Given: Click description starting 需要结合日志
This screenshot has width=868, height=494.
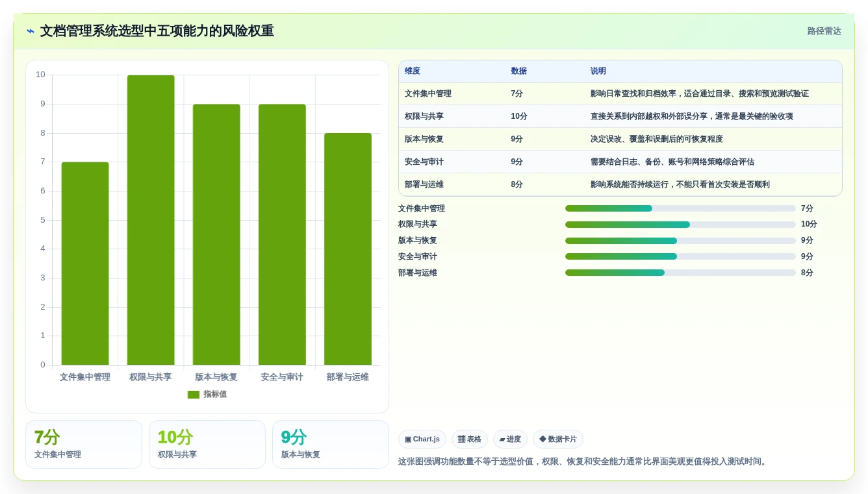Looking at the screenshot, I should pos(672,162).
